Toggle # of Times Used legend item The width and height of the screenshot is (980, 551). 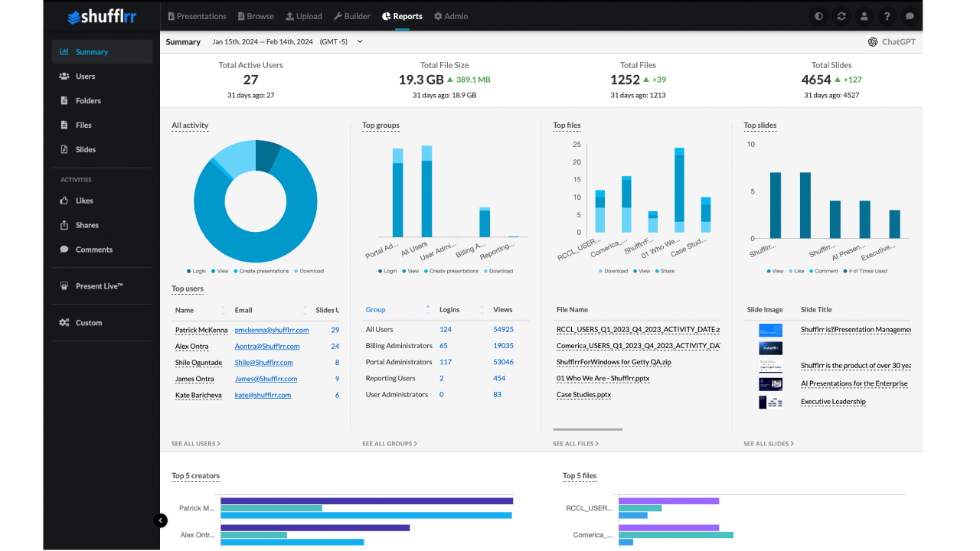tap(864, 271)
